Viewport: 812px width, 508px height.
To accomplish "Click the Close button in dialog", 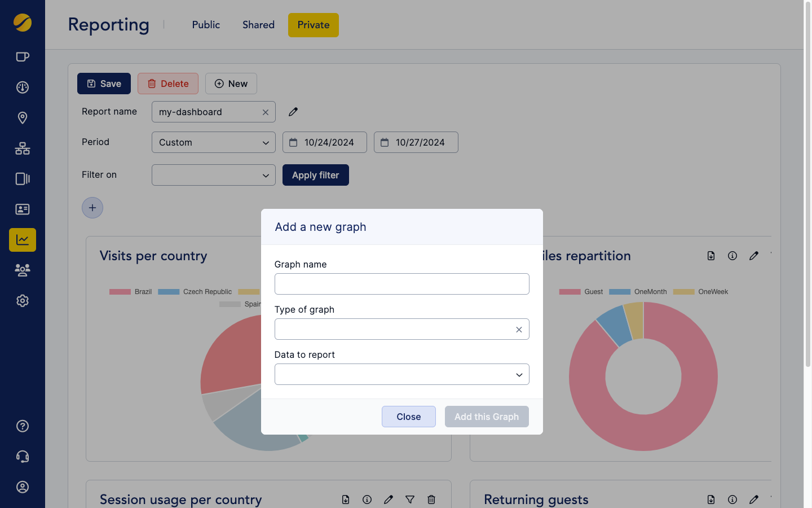I will coord(408,417).
